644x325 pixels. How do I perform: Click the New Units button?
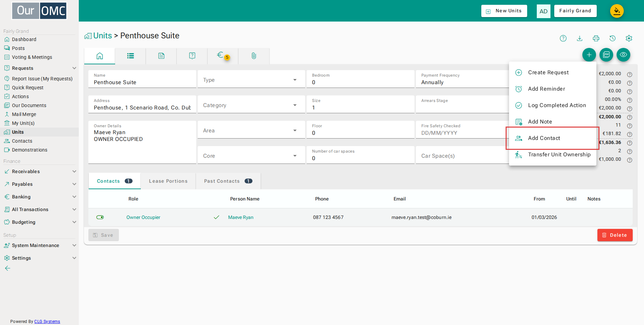tap(504, 11)
